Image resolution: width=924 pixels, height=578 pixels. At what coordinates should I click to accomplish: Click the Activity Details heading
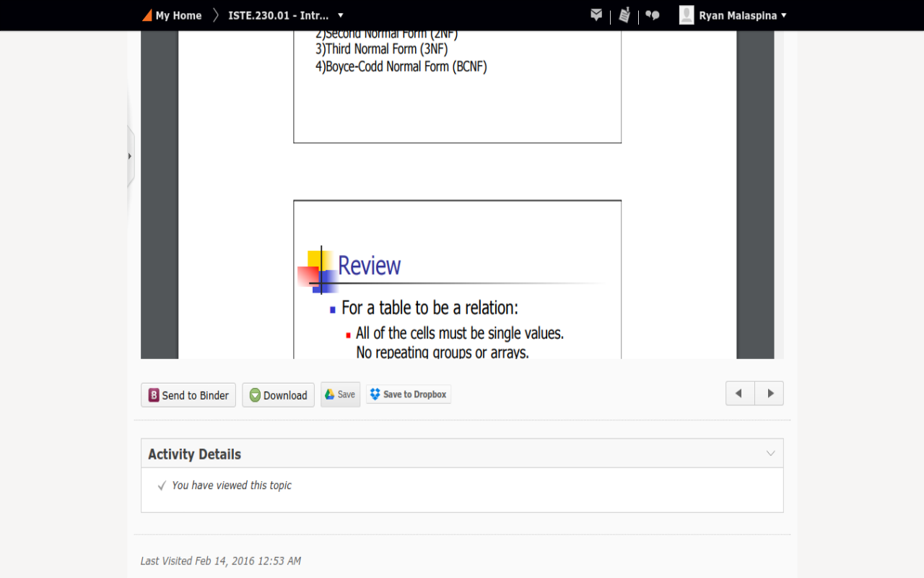point(194,454)
